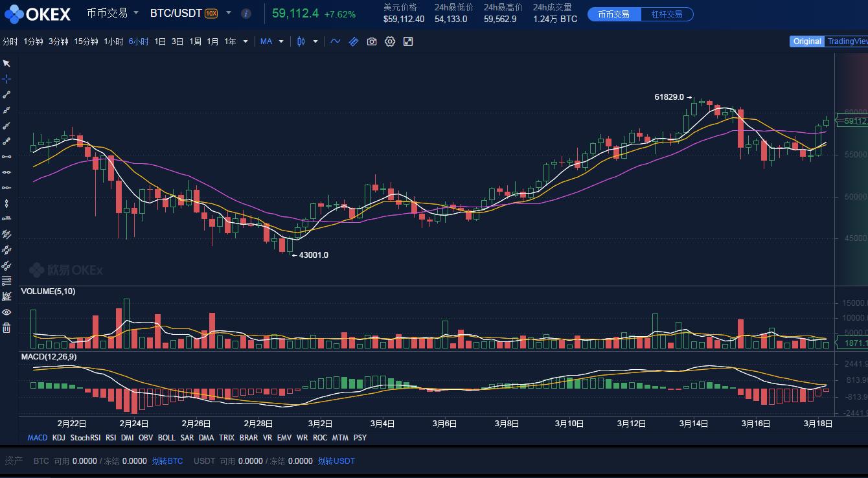Select the crosshair cursor tool

tap(6, 78)
